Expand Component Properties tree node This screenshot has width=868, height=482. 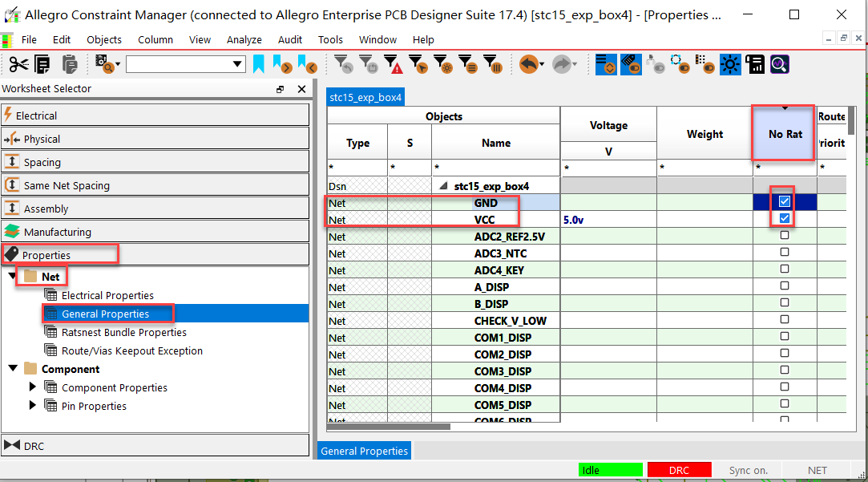pyautogui.click(x=33, y=387)
